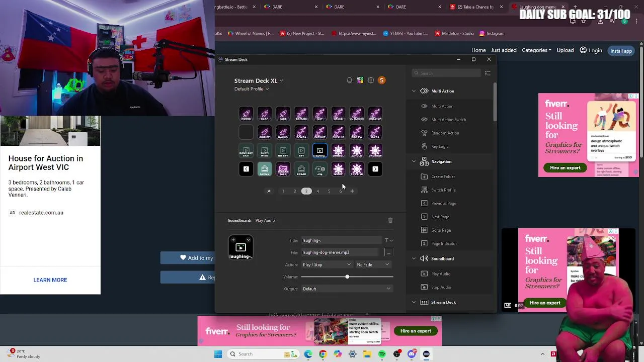644x362 pixels.
Task: Pin the current page with pin icon
Action: tap(269, 191)
